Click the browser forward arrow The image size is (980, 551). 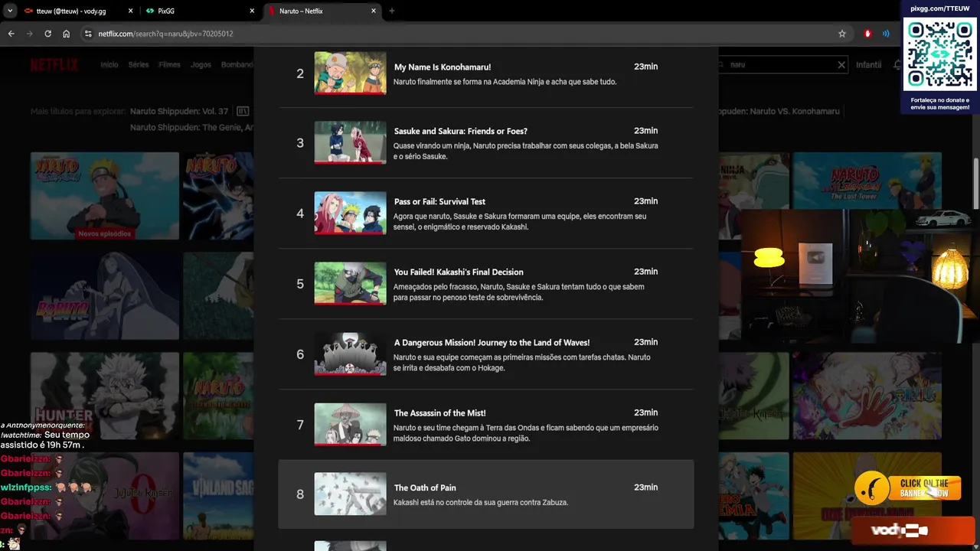(29, 34)
